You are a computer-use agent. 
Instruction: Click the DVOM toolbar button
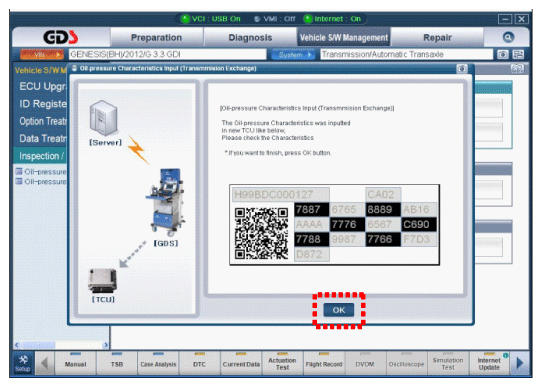coord(365,364)
